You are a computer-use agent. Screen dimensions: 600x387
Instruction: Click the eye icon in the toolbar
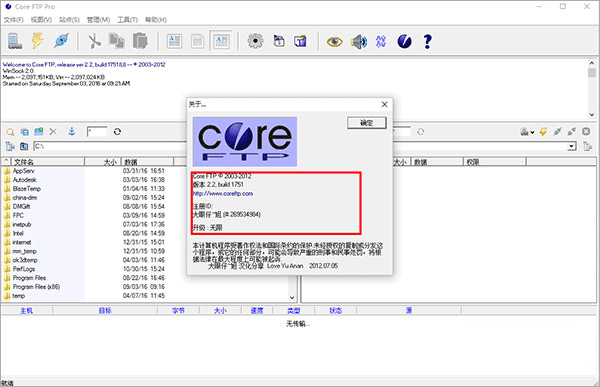[334, 41]
